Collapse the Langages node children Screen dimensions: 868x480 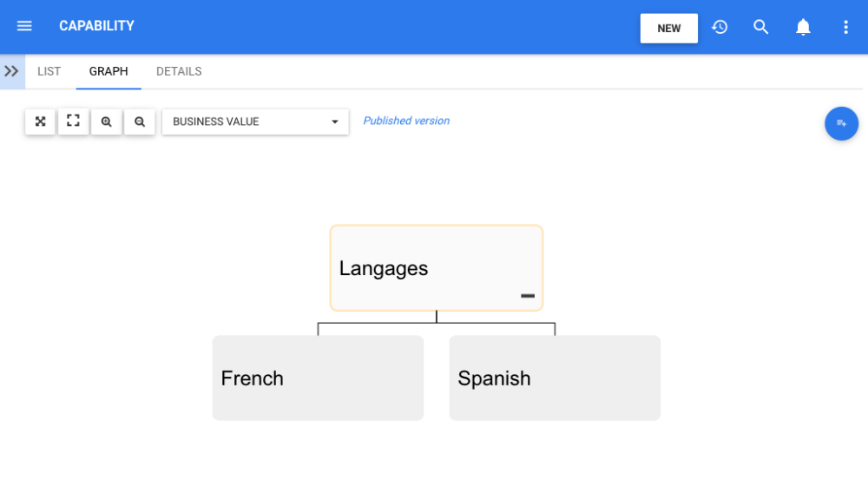528,296
